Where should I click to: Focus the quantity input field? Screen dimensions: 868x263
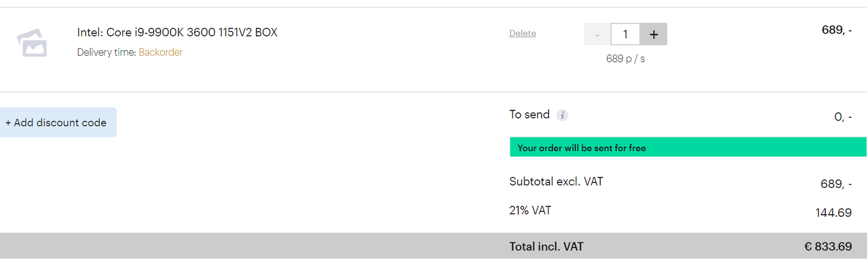[625, 34]
